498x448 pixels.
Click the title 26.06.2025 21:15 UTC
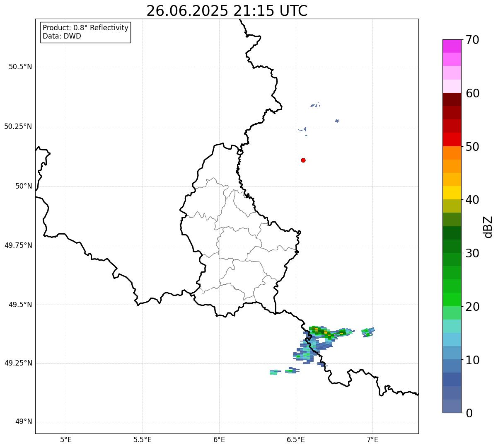pyautogui.click(x=227, y=11)
